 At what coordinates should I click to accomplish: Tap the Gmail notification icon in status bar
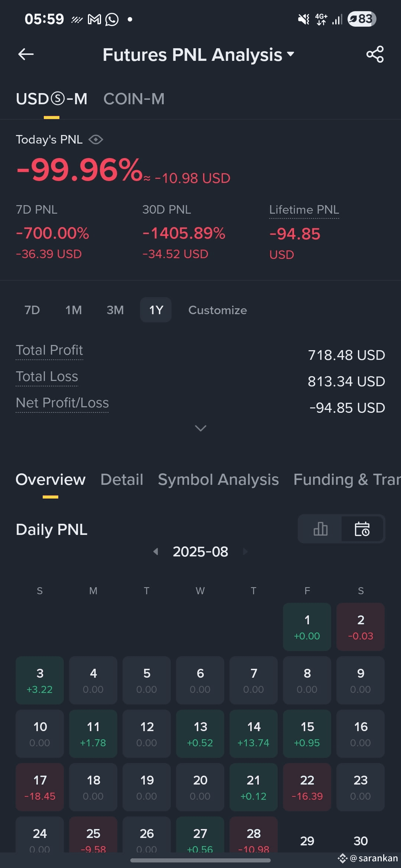pos(94,19)
